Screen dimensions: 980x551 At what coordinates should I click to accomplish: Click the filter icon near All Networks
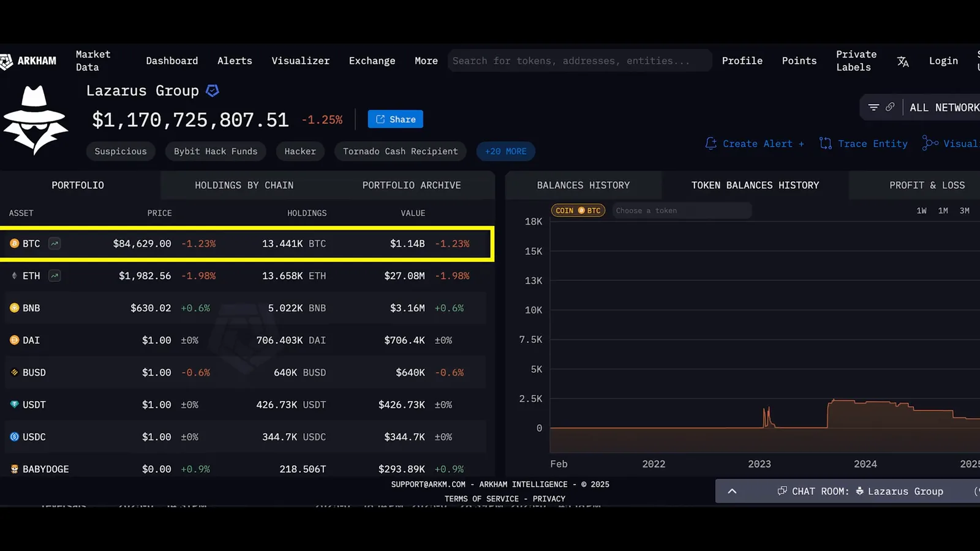point(873,107)
